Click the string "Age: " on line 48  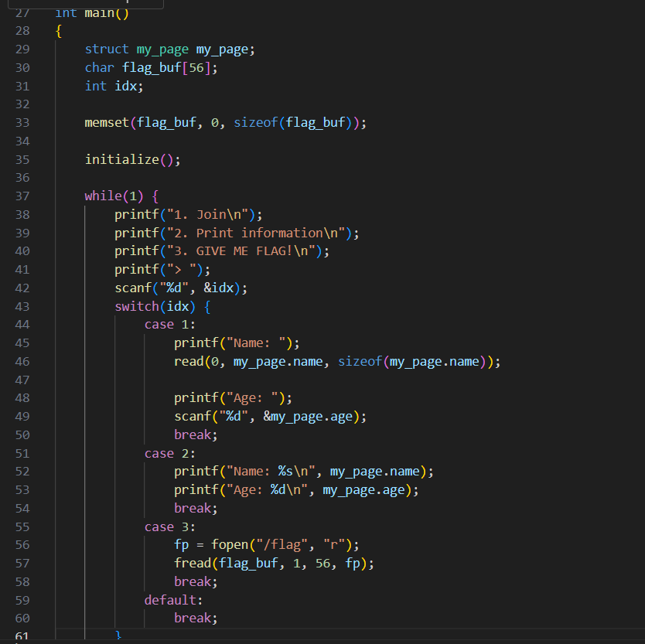click(252, 398)
